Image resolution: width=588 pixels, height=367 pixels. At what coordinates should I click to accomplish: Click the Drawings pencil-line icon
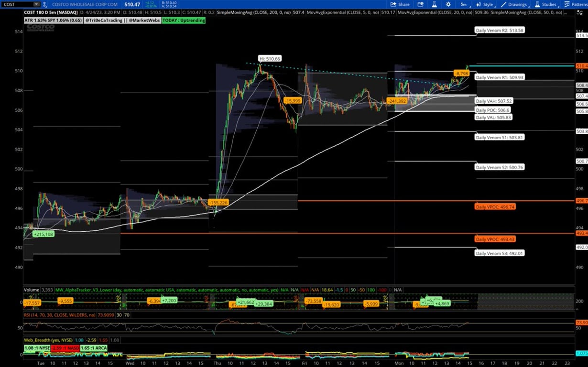coord(503,4)
